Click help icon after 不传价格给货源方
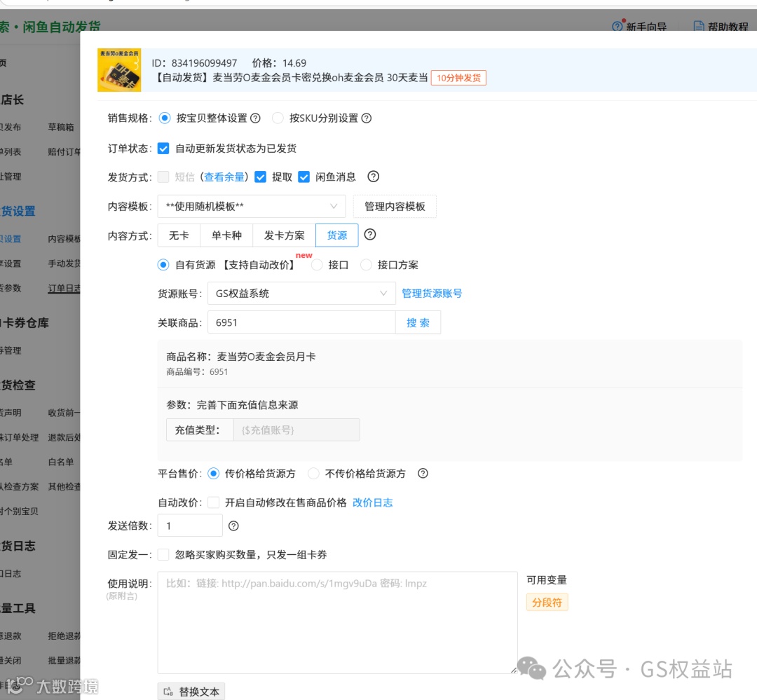The width and height of the screenshot is (757, 700). 423,474
